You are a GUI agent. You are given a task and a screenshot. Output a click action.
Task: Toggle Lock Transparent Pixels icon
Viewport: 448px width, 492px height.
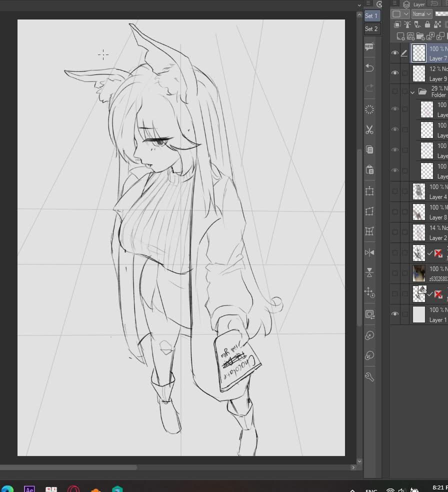(437, 24)
